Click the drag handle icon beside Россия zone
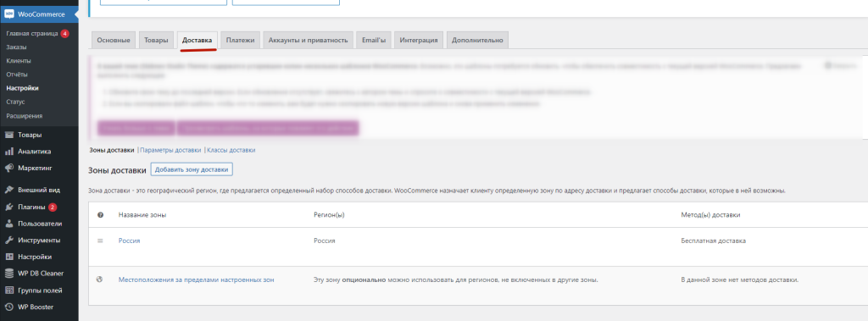The image size is (868, 321). pyautogui.click(x=100, y=241)
